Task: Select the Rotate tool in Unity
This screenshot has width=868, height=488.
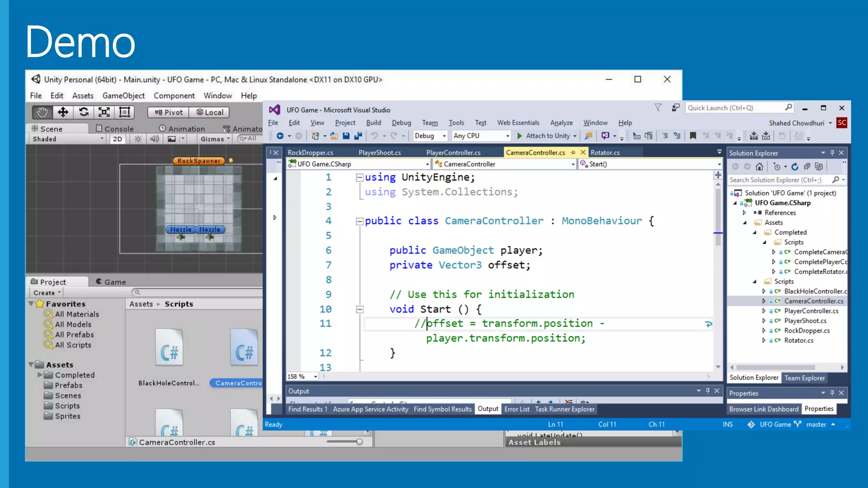Action: 83,112
